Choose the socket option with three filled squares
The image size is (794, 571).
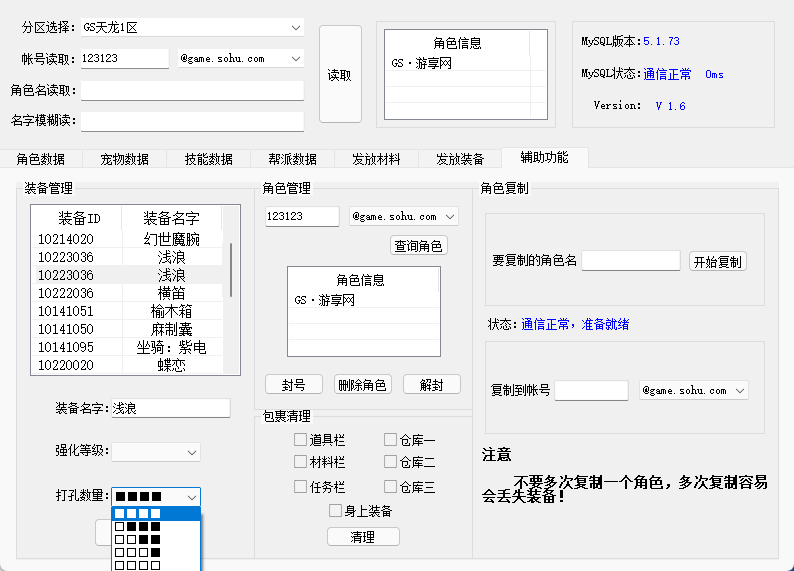click(x=138, y=527)
